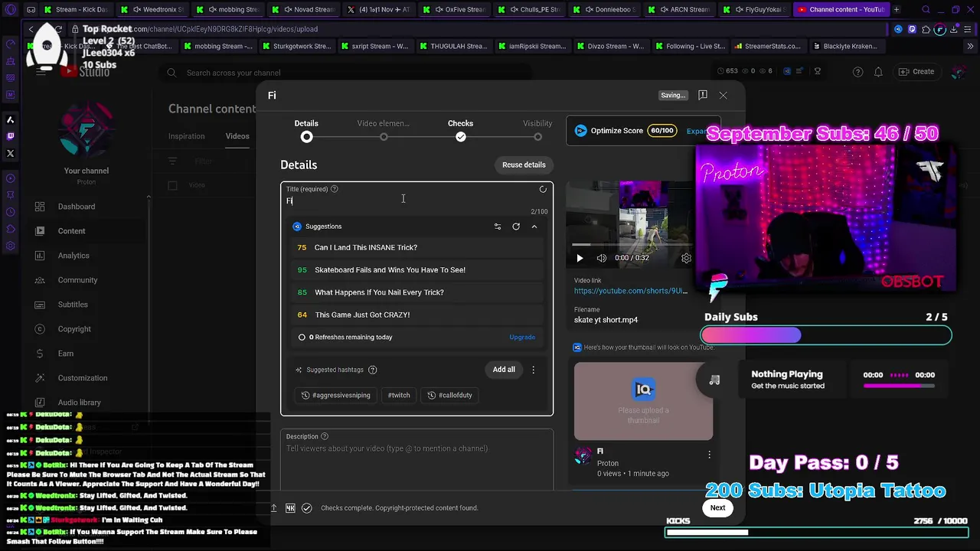The image size is (980, 551).
Task: Open Earn in the Studio sidebar
Action: (66, 354)
